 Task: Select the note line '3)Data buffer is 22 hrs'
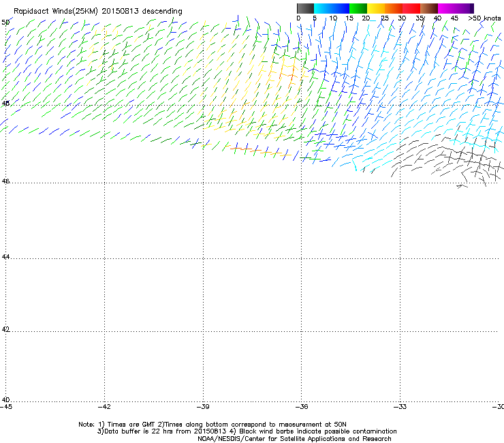coord(247,431)
